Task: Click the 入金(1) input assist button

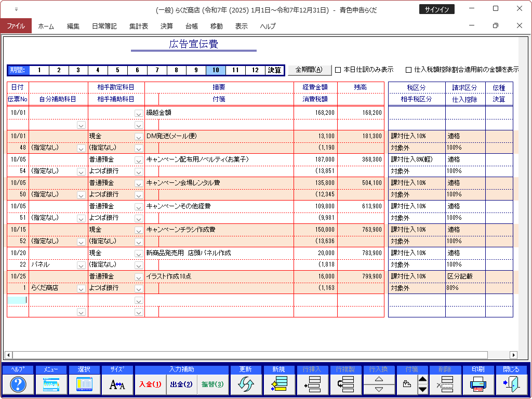Action: point(150,384)
